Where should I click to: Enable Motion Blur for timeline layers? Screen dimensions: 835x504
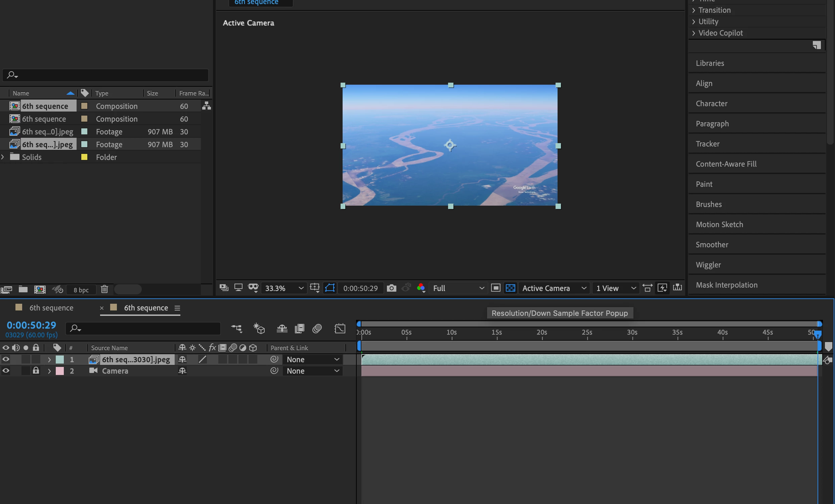click(x=317, y=328)
